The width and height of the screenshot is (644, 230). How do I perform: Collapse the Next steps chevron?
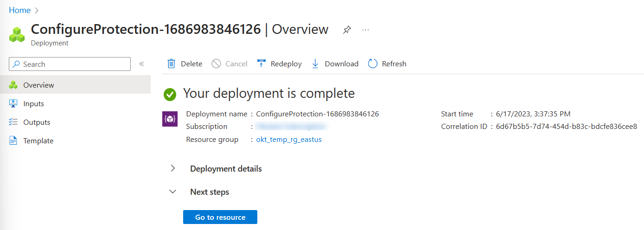(x=173, y=192)
